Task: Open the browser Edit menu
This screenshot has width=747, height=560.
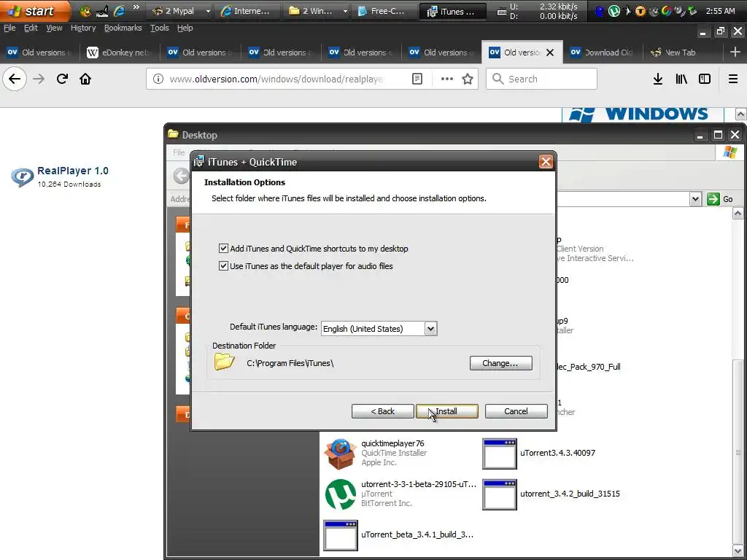Action: [x=31, y=28]
